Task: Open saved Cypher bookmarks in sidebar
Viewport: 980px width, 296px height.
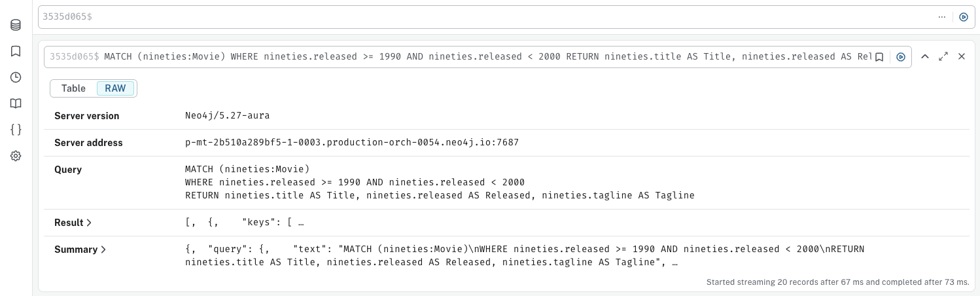Action: click(16, 51)
